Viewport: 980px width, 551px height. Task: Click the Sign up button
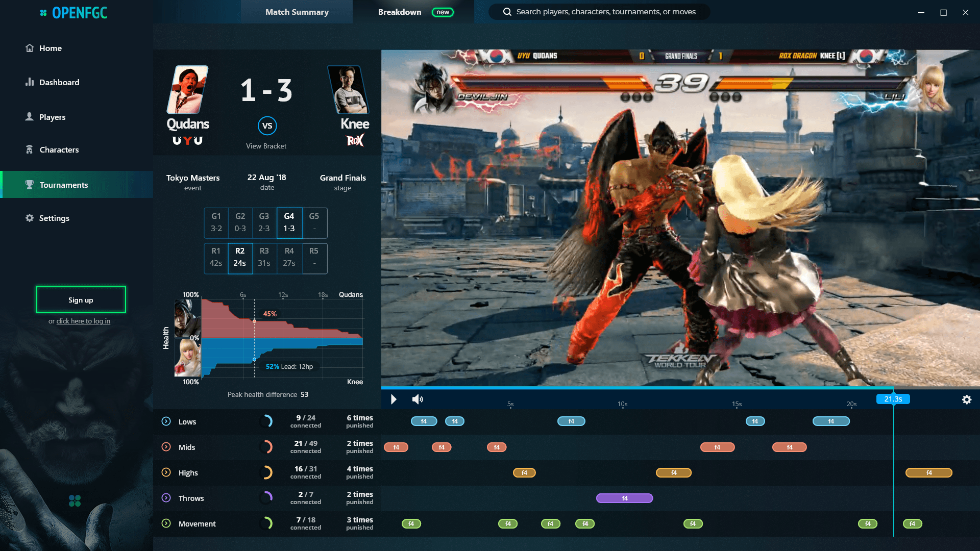tap(81, 299)
